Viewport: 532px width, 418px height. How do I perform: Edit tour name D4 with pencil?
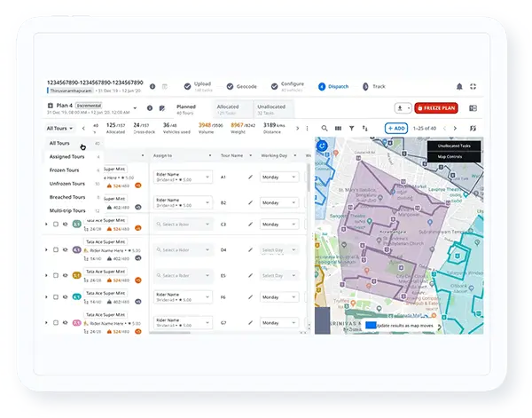(x=250, y=250)
